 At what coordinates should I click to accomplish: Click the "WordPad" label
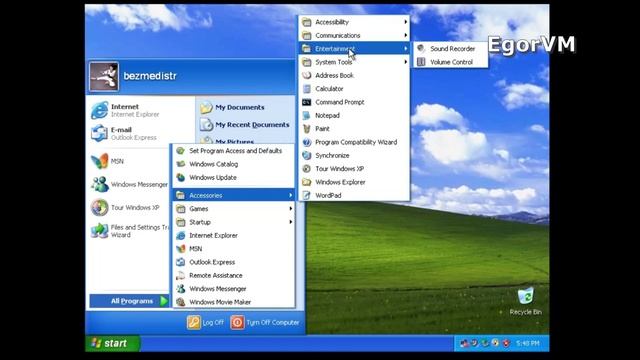pyautogui.click(x=328, y=196)
